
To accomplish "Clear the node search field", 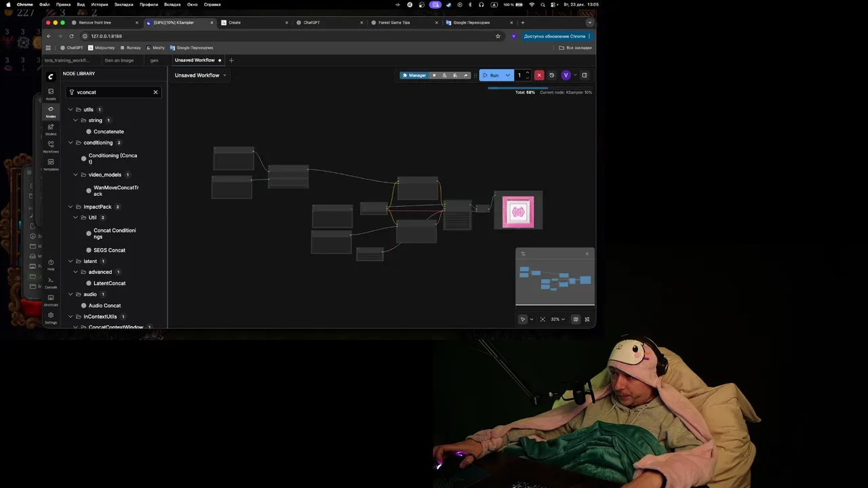I will click(x=155, y=92).
